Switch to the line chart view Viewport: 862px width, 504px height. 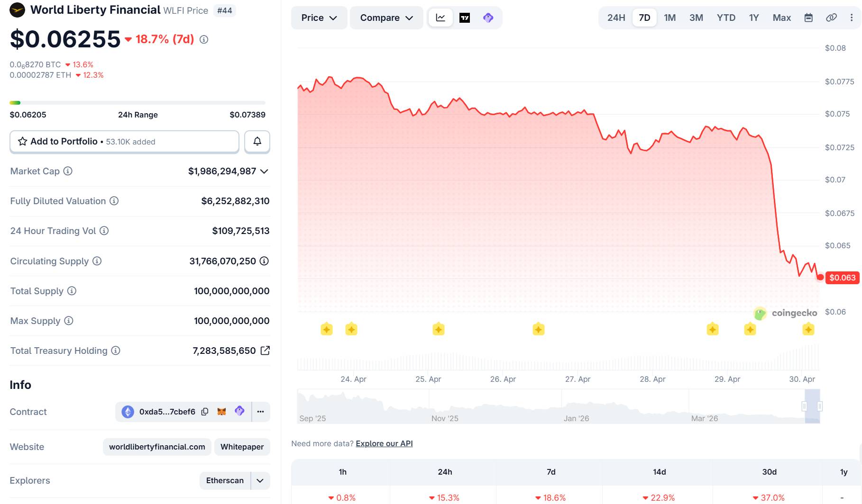[440, 18]
